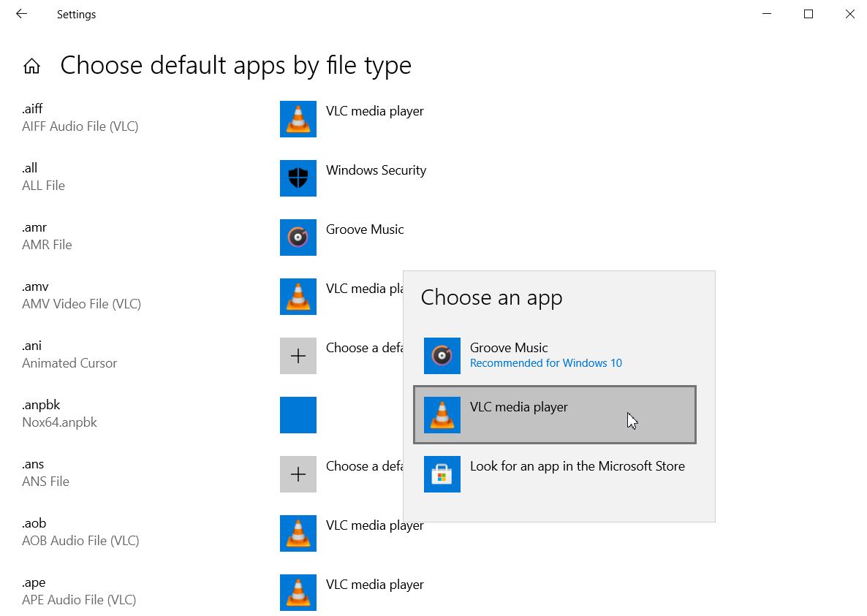Go to Settings home via house icon
This screenshot has width=867, height=616.
click(x=31, y=66)
